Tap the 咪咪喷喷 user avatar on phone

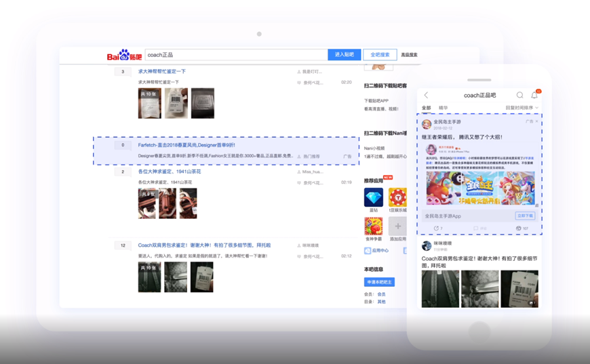pyautogui.click(x=427, y=246)
